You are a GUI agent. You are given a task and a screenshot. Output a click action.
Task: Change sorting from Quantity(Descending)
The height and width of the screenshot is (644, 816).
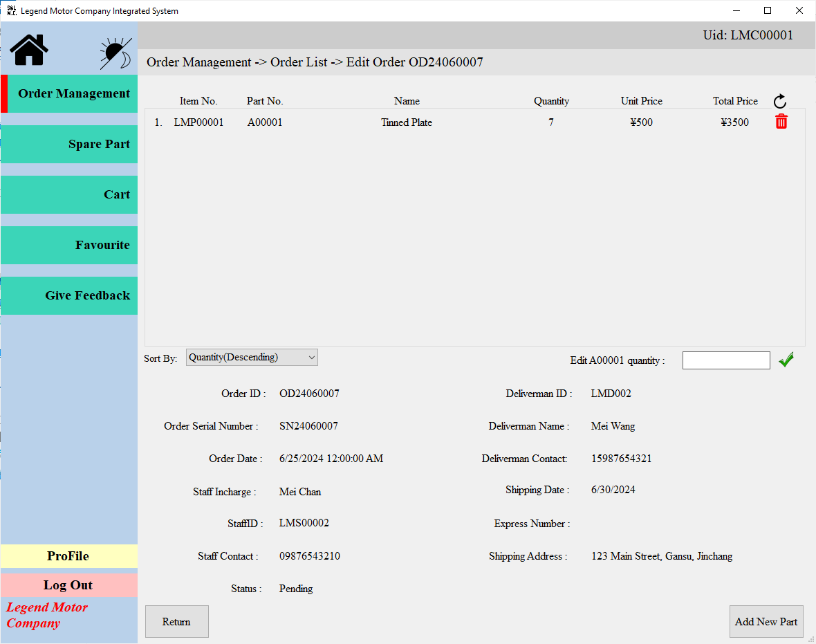(252, 357)
